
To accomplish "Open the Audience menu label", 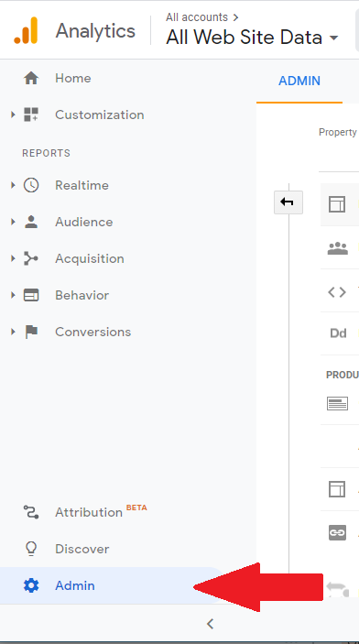I will [x=83, y=222].
